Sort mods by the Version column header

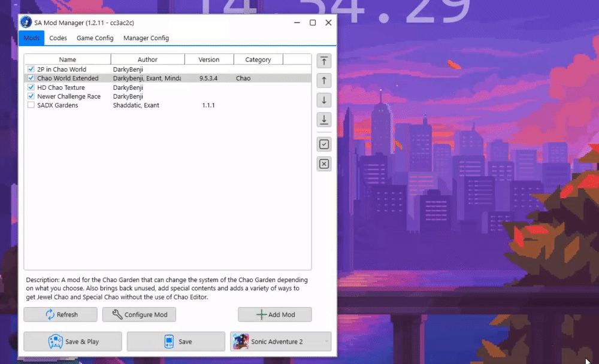click(x=209, y=59)
